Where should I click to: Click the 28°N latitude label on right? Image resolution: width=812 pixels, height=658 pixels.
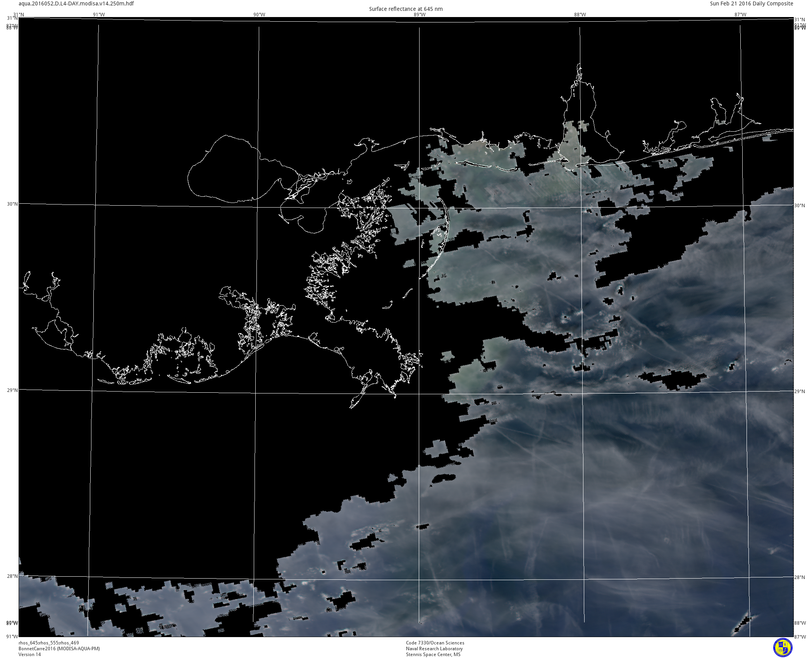coord(800,577)
